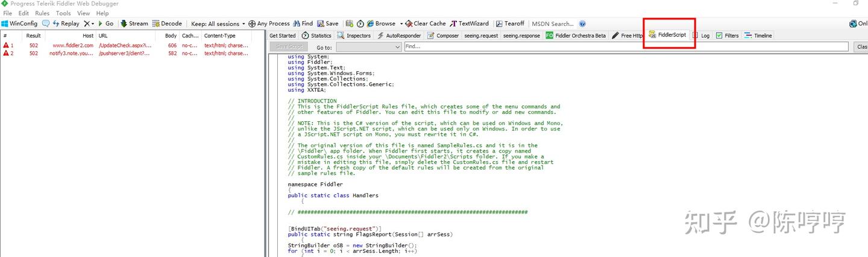Click the 'public static class Handlers' line

[x=333, y=195]
